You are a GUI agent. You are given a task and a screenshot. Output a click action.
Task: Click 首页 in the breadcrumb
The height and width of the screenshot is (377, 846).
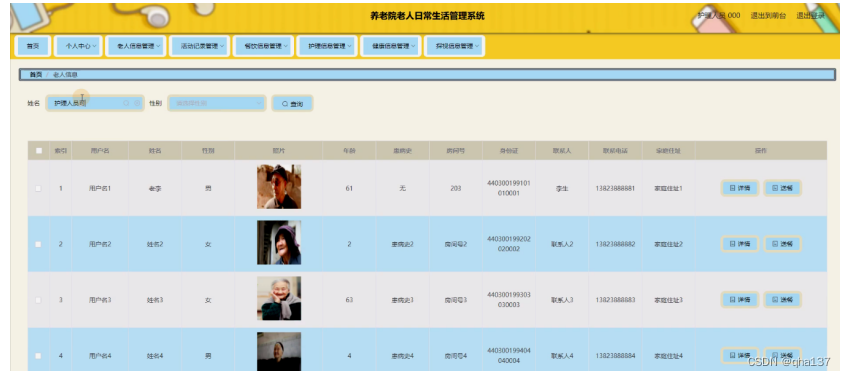tap(36, 75)
